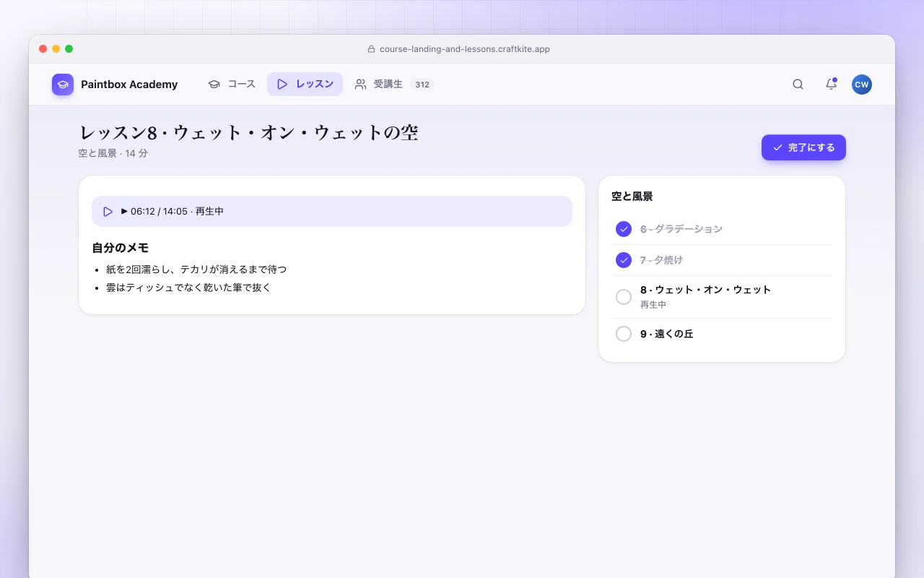Click the Paintbox Academy brand name
The height and width of the screenshot is (578, 924).
coord(129,85)
